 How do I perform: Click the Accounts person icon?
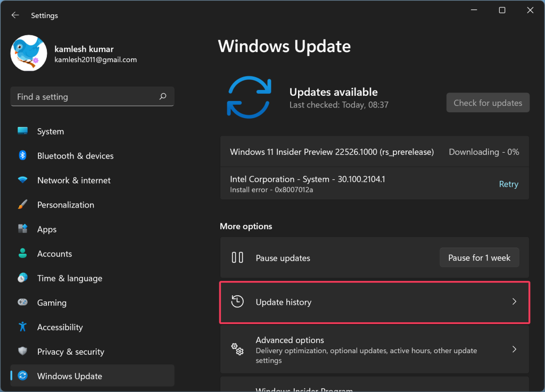(22, 254)
